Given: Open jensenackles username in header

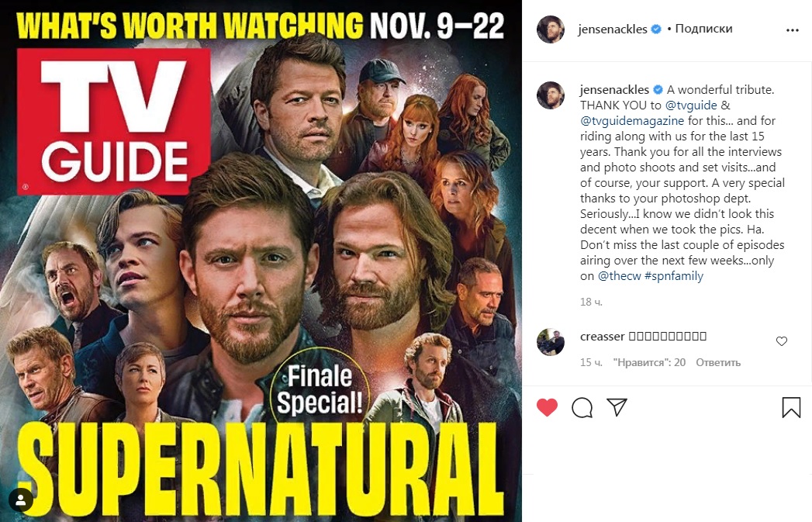Looking at the screenshot, I should pyautogui.click(x=613, y=29).
